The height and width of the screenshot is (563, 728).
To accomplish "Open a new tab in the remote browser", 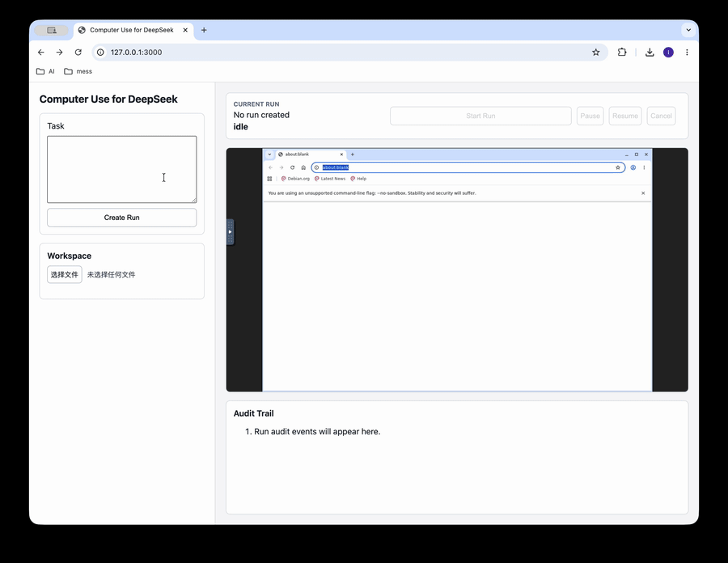I will [353, 155].
